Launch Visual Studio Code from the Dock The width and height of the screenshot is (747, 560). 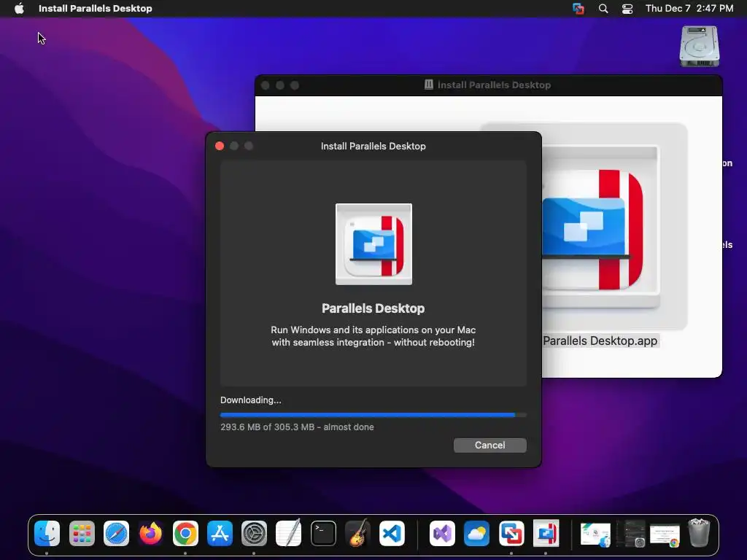tap(392, 533)
